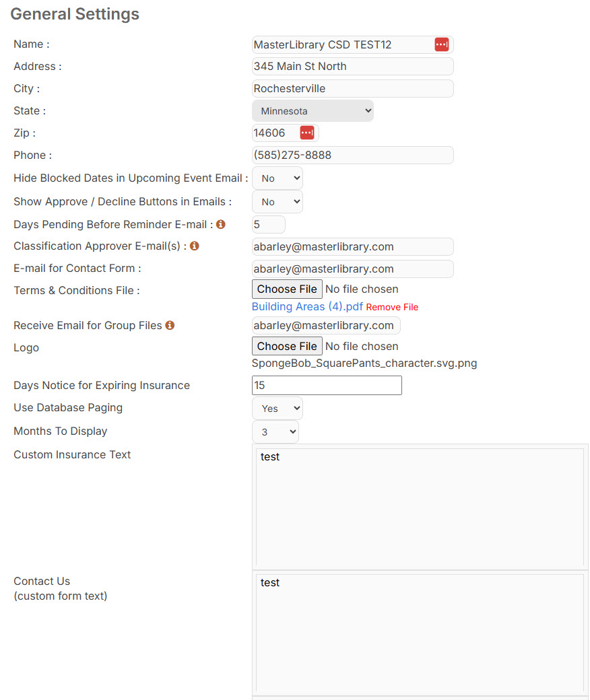This screenshot has height=700, width=590.
Task: Click the City field with Rochesterville
Action: click(x=353, y=88)
